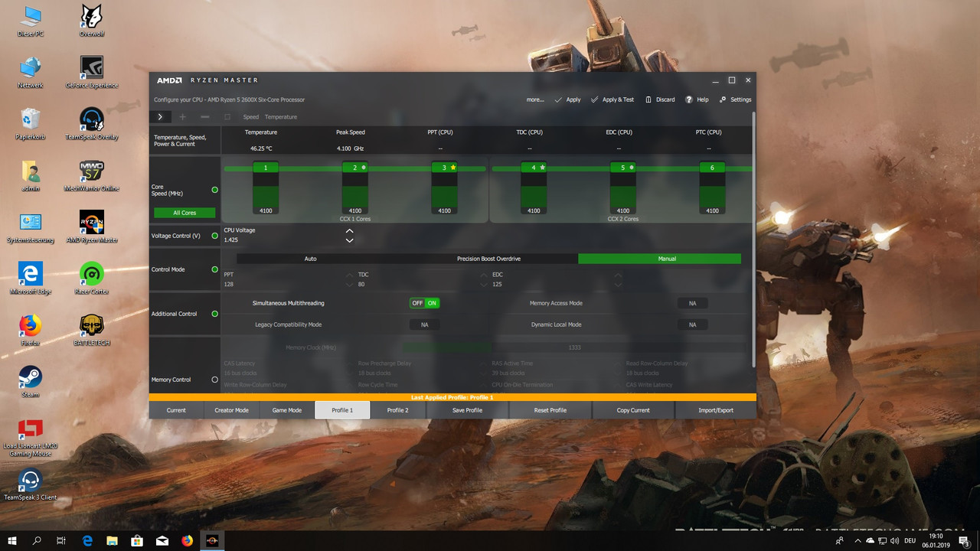Open TeamSpeak Overlay desktop icon
Screen dimensions: 980x551
coord(92,124)
